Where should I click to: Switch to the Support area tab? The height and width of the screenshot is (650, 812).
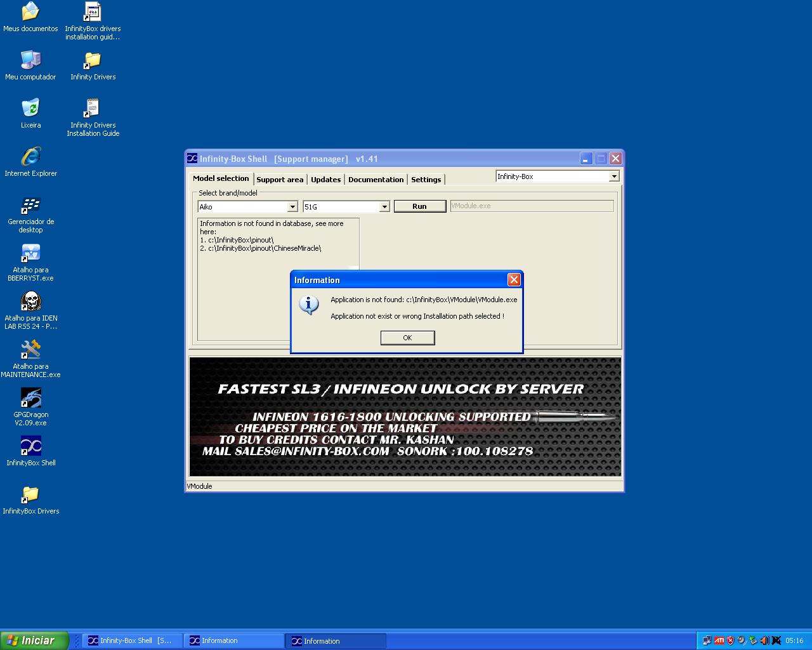point(280,180)
